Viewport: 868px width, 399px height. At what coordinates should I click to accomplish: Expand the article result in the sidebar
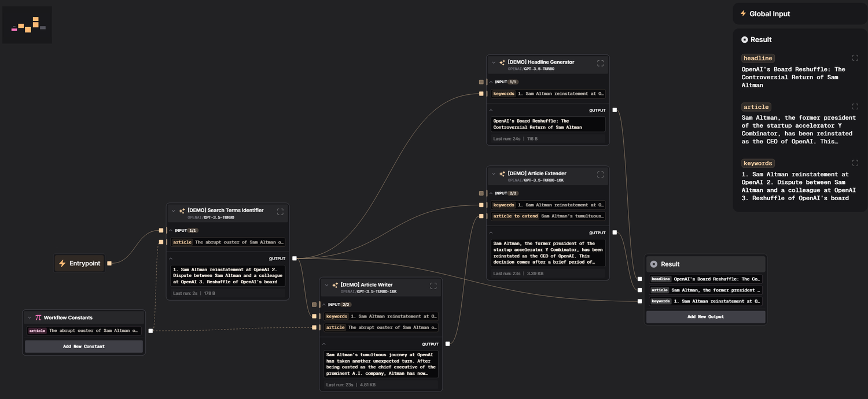tap(855, 106)
